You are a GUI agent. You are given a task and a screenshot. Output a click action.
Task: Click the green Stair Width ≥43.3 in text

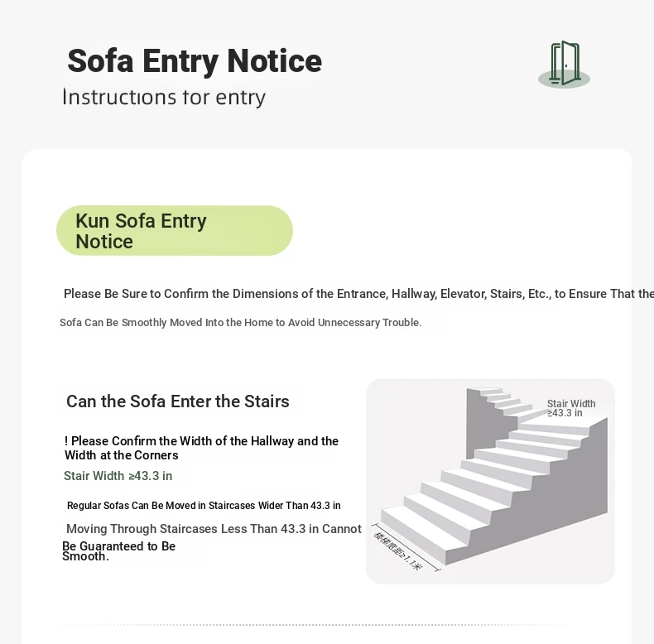118,476
